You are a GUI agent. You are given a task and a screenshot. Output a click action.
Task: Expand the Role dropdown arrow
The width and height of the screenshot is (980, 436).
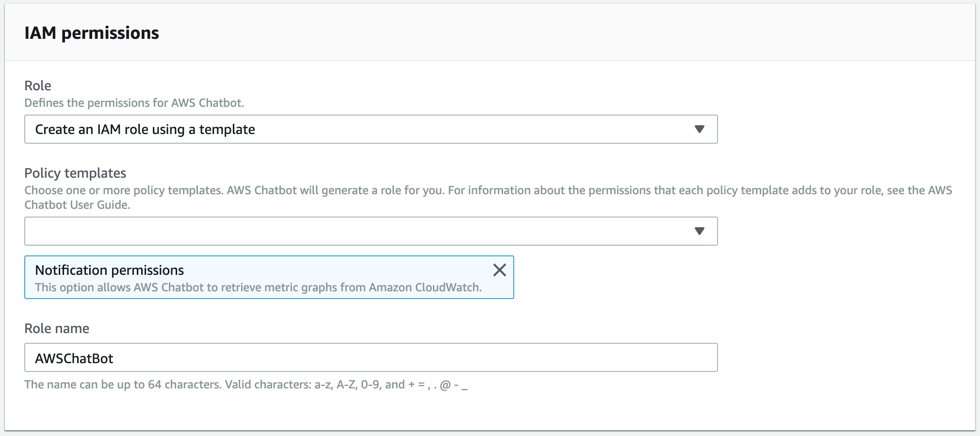pos(699,129)
